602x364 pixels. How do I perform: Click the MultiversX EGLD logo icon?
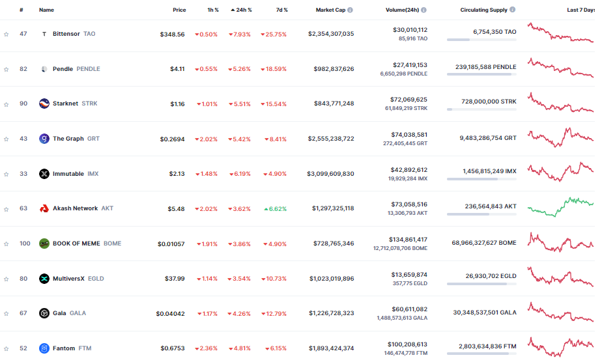(x=44, y=279)
